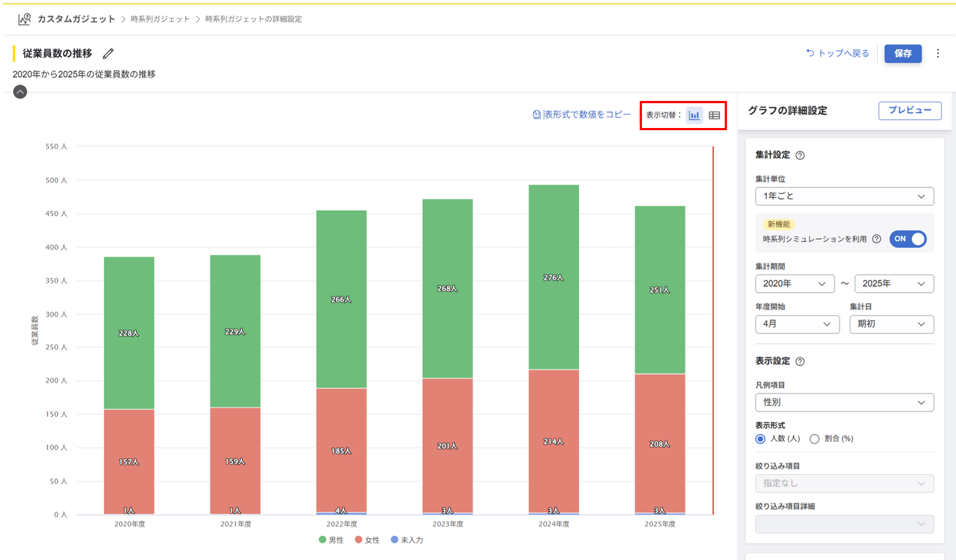
Task: Open the start year dropdown showing 2020年
Action: coord(794,284)
